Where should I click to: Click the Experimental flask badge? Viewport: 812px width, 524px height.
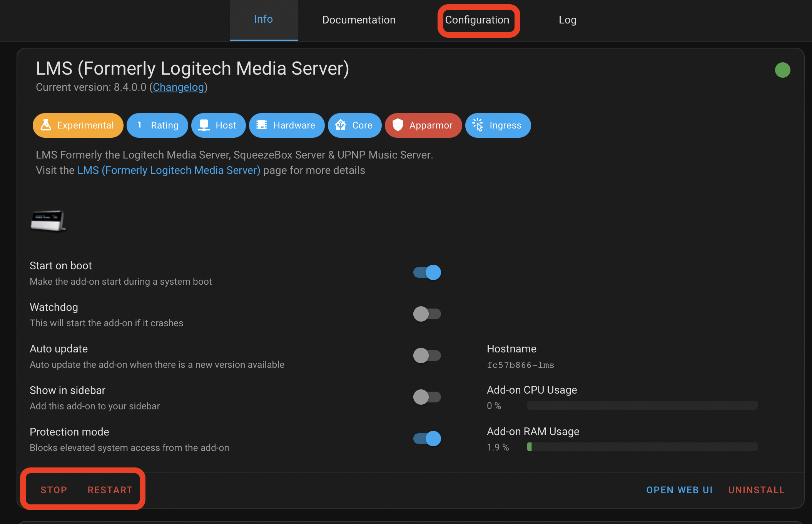78,125
